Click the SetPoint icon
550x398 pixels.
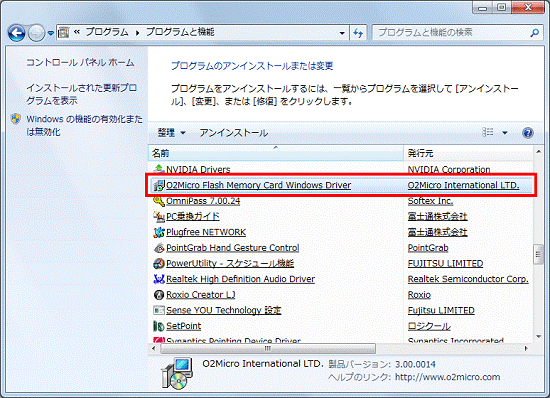coord(159,326)
